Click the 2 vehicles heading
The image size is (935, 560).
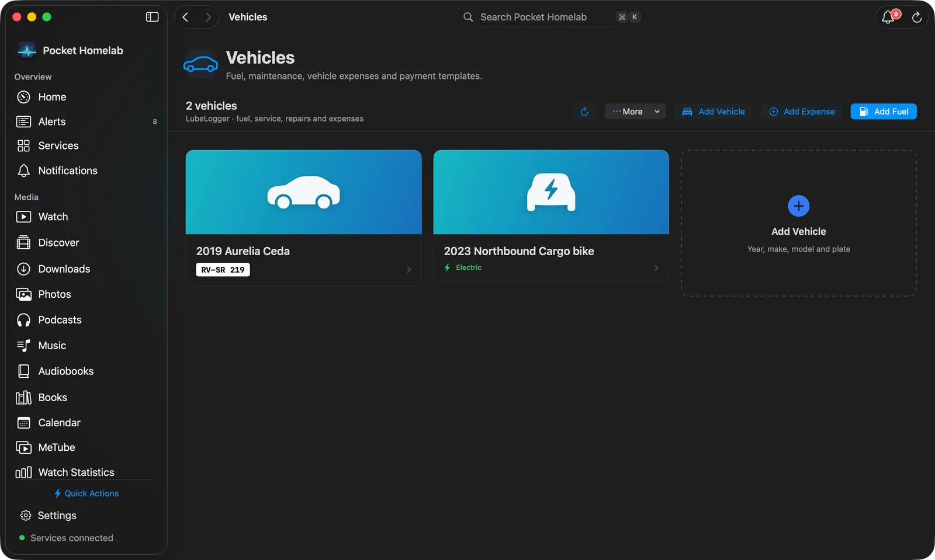(x=212, y=106)
